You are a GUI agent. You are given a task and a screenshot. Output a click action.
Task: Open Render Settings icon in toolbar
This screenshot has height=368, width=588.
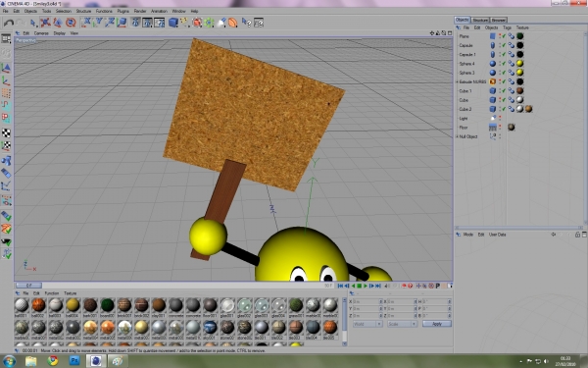pyautogui.click(x=160, y=23)
